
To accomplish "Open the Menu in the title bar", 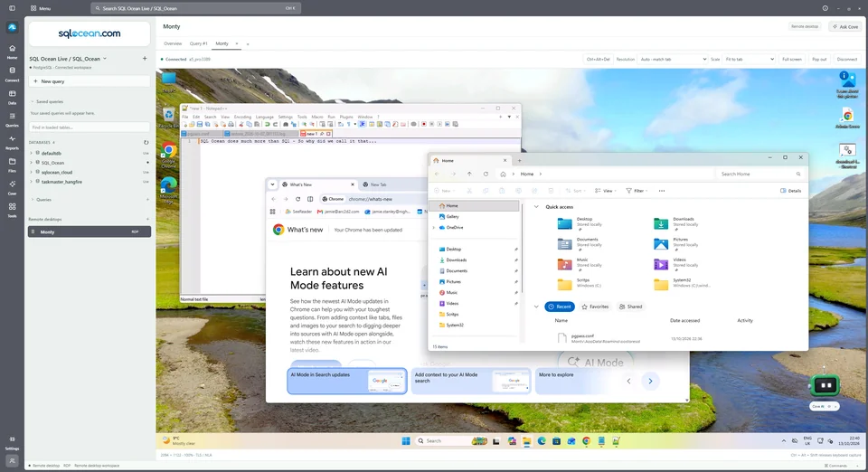I will (41, 8).
